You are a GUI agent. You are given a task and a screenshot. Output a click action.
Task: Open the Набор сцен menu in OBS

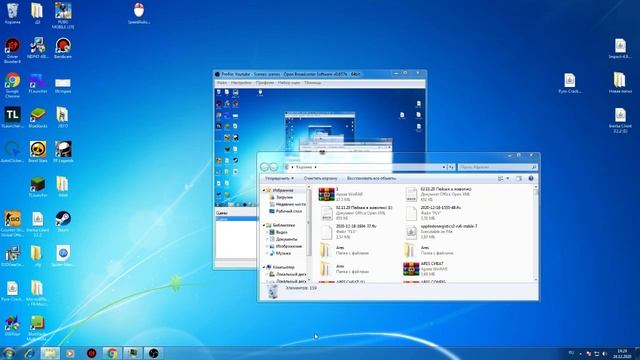[289, 83]
